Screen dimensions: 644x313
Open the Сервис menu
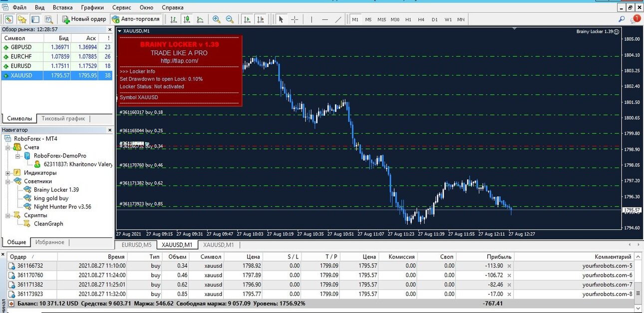point(122,7)
